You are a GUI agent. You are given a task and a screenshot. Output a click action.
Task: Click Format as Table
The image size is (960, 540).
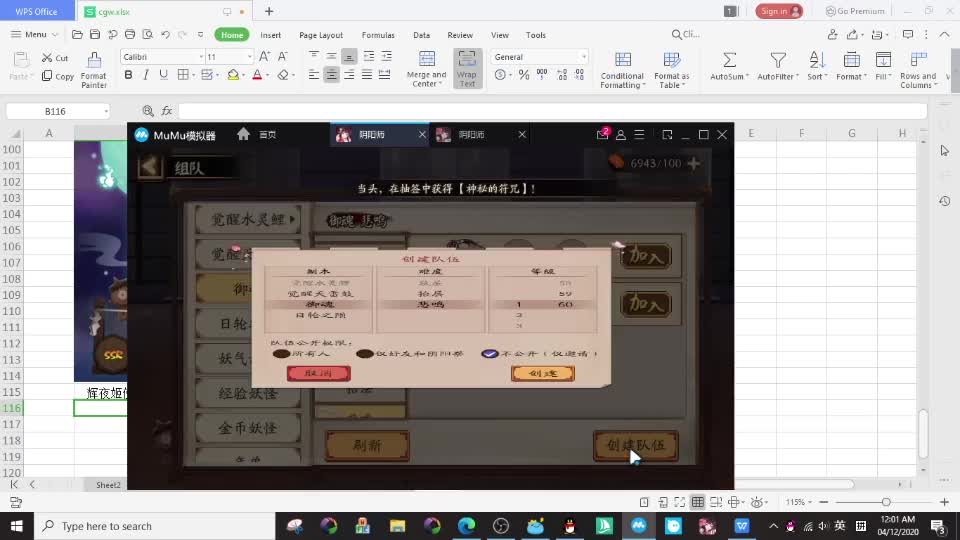[672, 70]
